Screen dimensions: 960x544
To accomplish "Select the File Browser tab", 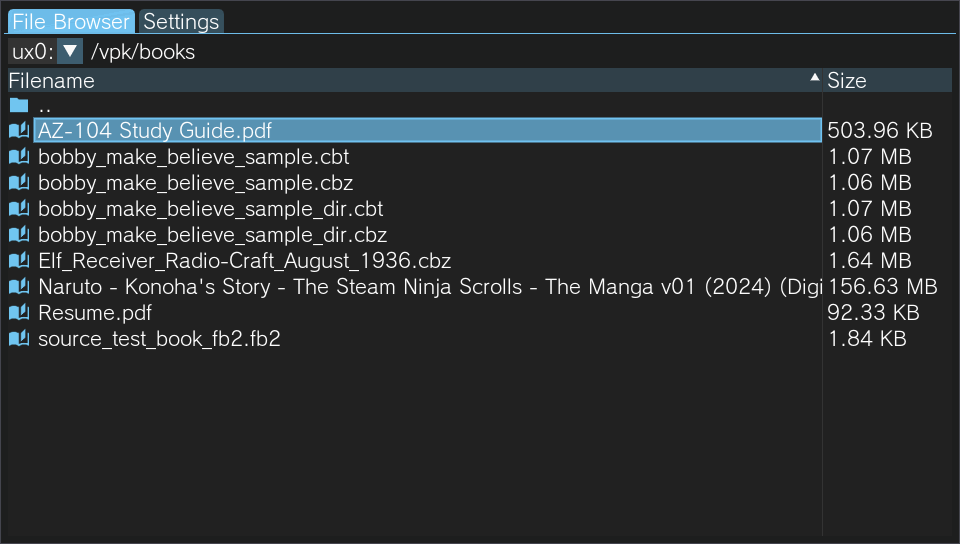I will 71,21.
